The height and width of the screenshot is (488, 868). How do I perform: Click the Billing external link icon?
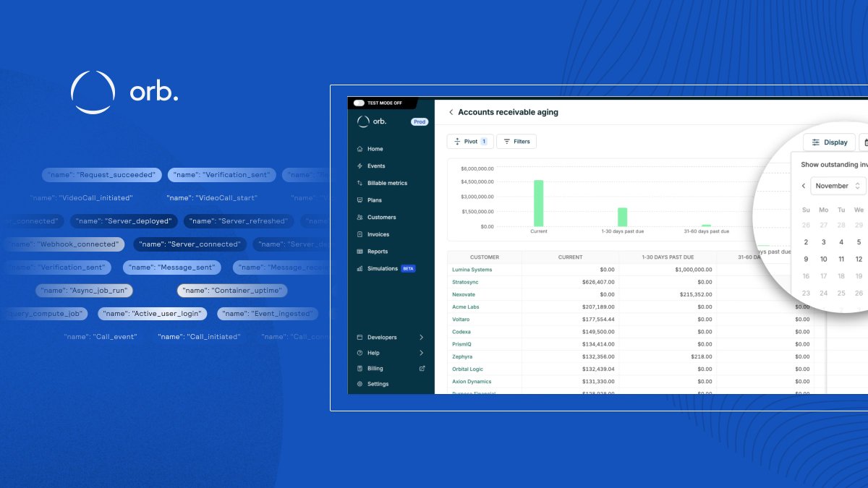tap(422, 369)
